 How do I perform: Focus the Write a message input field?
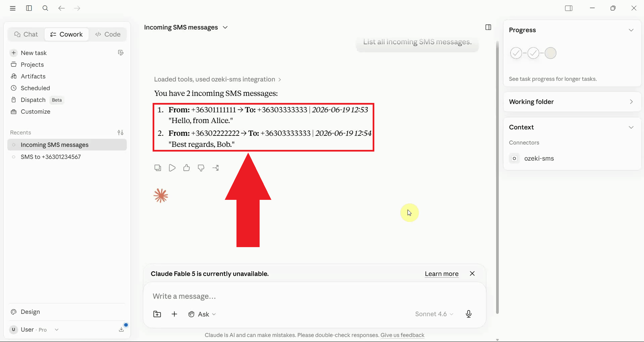click(x=314, y=296)
